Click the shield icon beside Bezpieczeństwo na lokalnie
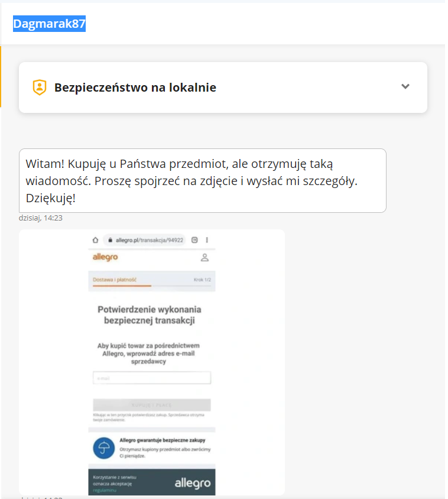This screenshot has height=499, width=448. [x=40, y=88]
